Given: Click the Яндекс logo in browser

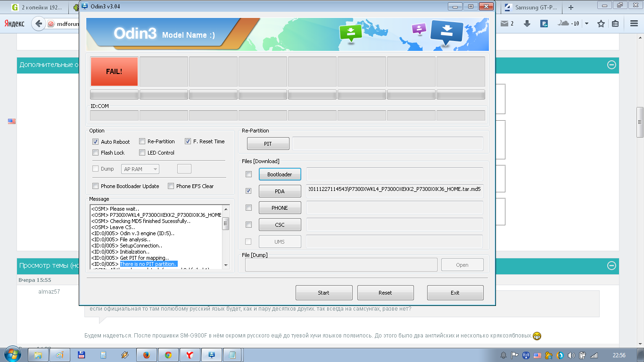Looking at the screenshot, I should [x=15, y=24].
